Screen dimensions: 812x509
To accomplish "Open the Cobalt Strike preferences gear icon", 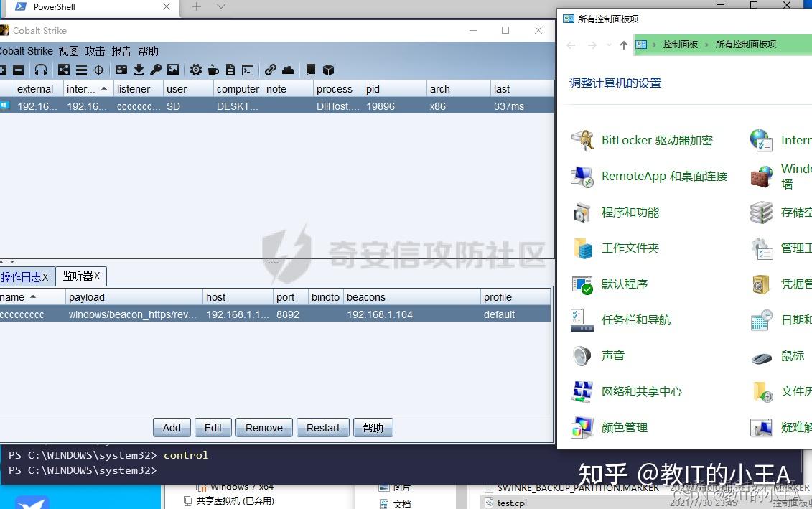I will point(195,70).
